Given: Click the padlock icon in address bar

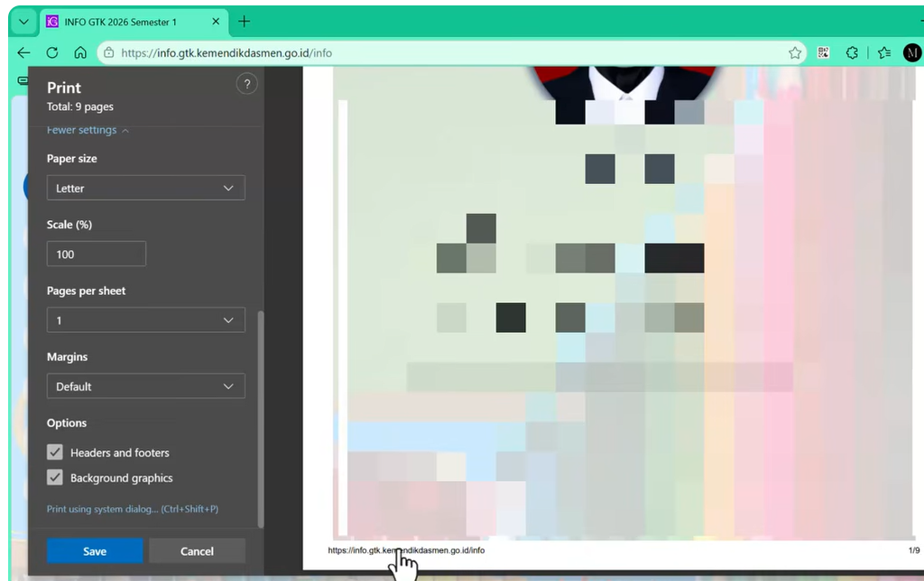Looking at the screenshot, I should [108, 52].
